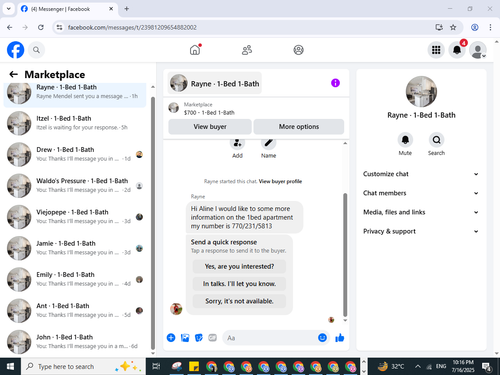Go back in browser history
500x375 pixels.
point(10,27)
